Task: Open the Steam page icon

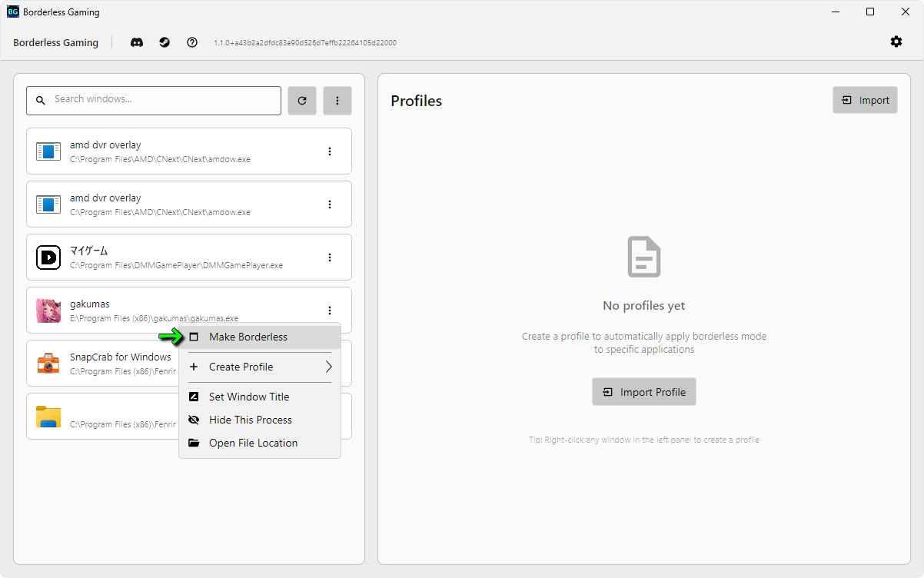Action: pos(165,42)
